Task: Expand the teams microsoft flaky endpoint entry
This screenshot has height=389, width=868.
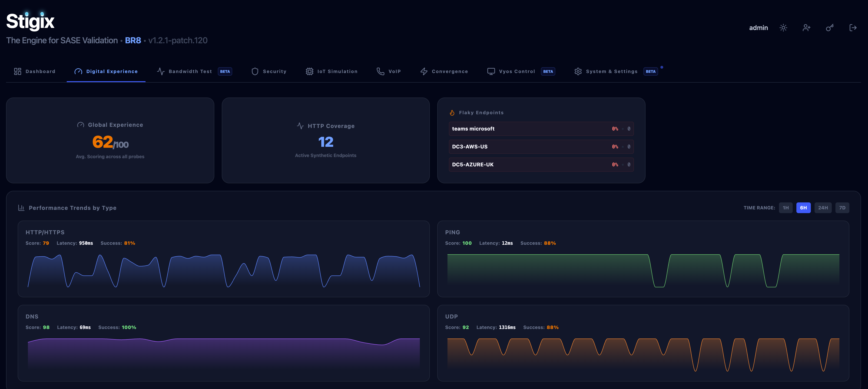Action: 541,128
